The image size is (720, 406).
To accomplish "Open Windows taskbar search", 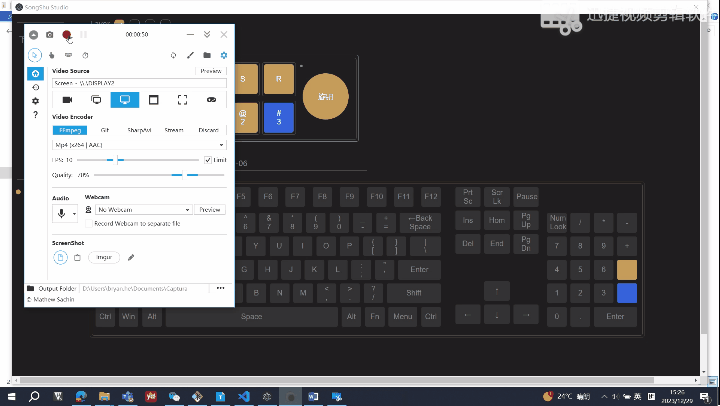I will coord(34,396).
